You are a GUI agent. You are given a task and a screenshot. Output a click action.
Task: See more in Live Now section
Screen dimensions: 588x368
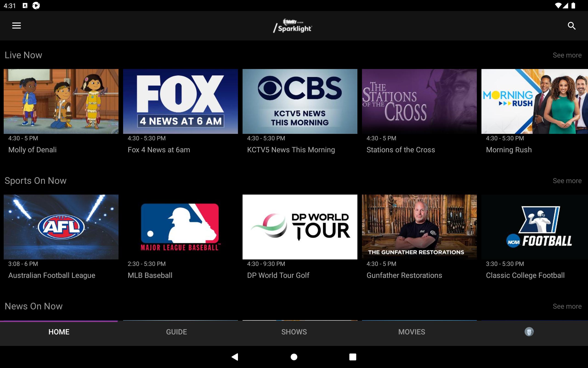pyautogui.click(x=567, y=55)
